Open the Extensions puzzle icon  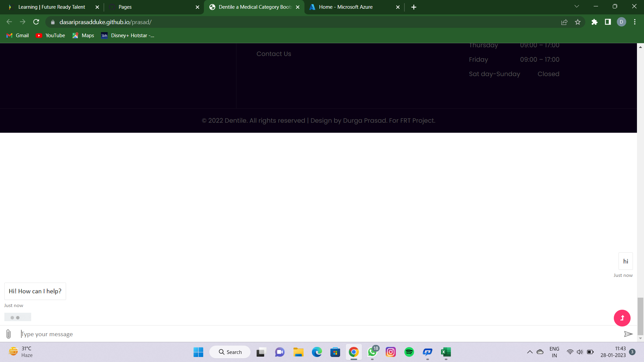[594, 22]
